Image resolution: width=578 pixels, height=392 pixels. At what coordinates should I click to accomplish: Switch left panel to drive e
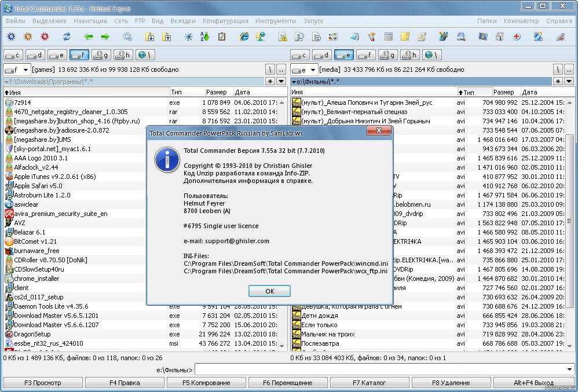57,55
